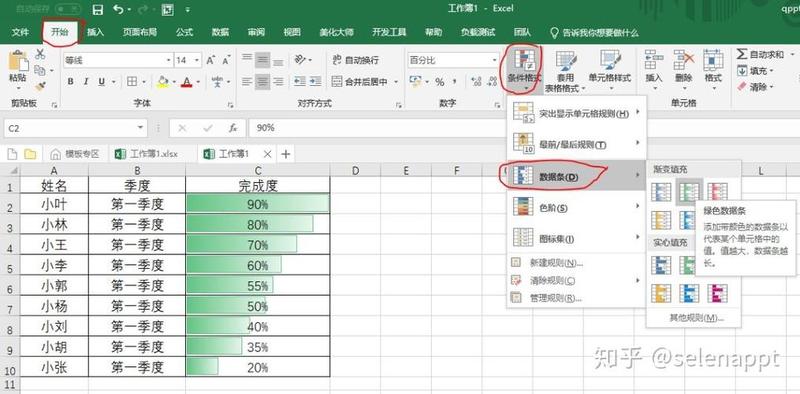Click the Borders grid icon

pyautogui.click(x=132, y=82)
